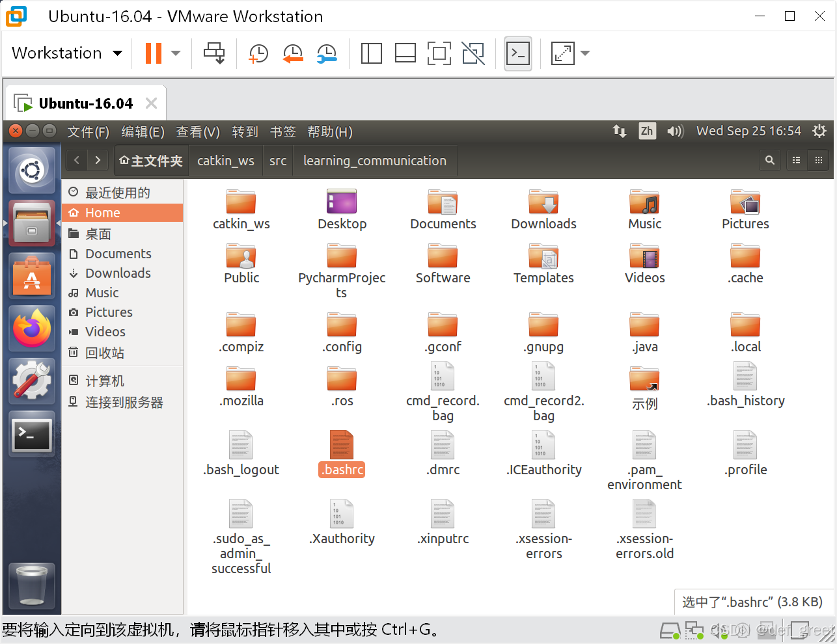Click the network up-down arrows indicator

pyautogui.click(x=620, y=131)
